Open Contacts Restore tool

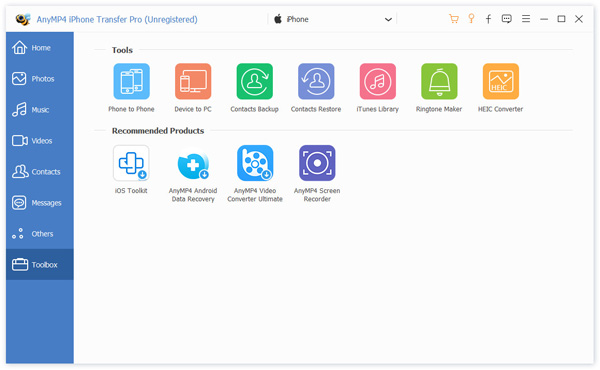click(316, 81)
